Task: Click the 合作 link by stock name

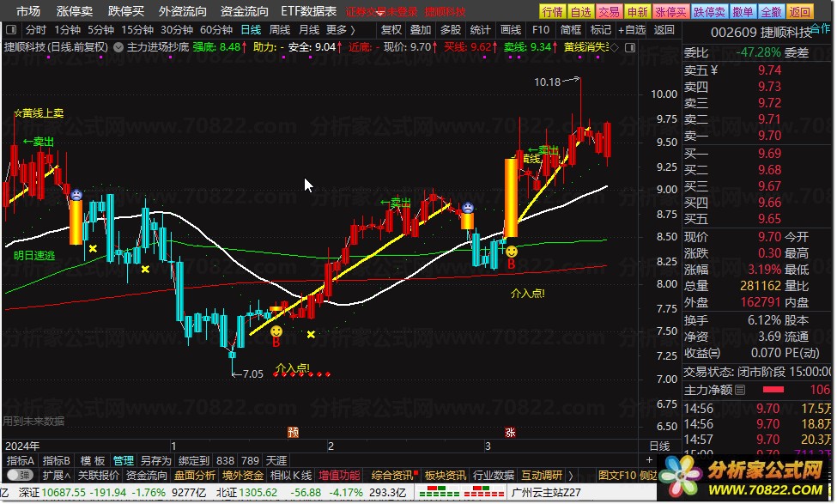Action: [x=821, y=28]
